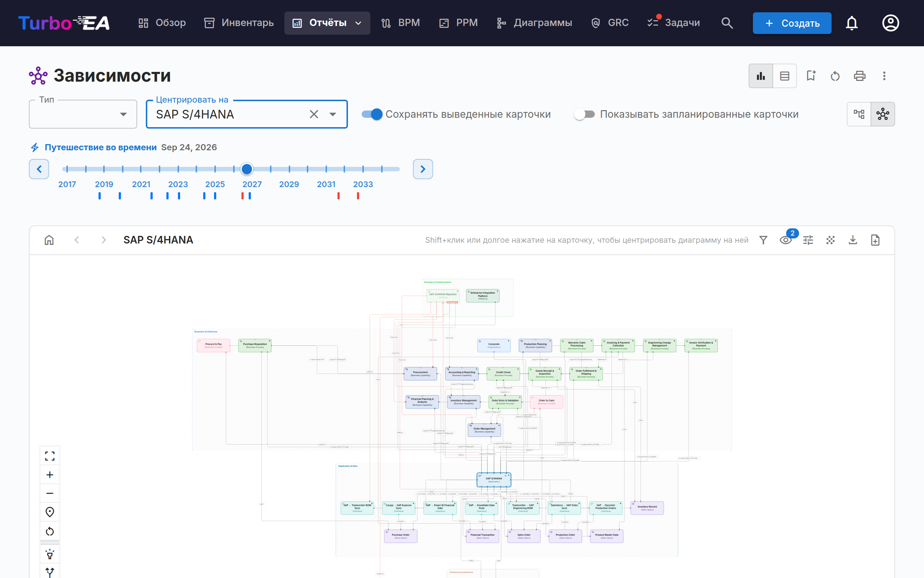Toggle 'Сохранять выведенные карточки' switch
Viewport: 924px width, 578px height.
(x=372, y=114)
